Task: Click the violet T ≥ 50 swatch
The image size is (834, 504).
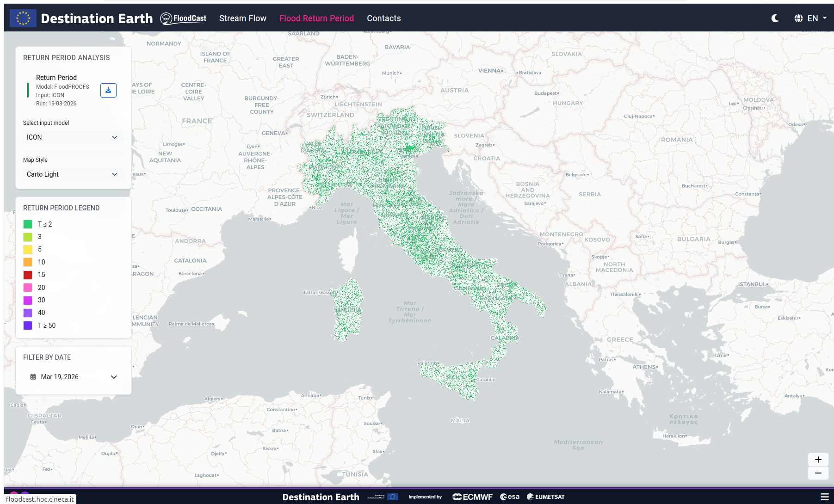Action: point(28,326)
